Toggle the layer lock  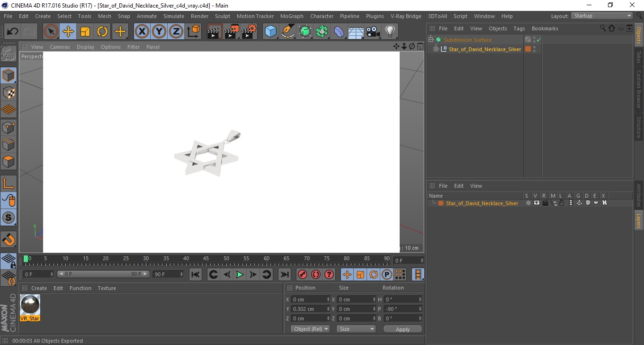coord(562,203)
